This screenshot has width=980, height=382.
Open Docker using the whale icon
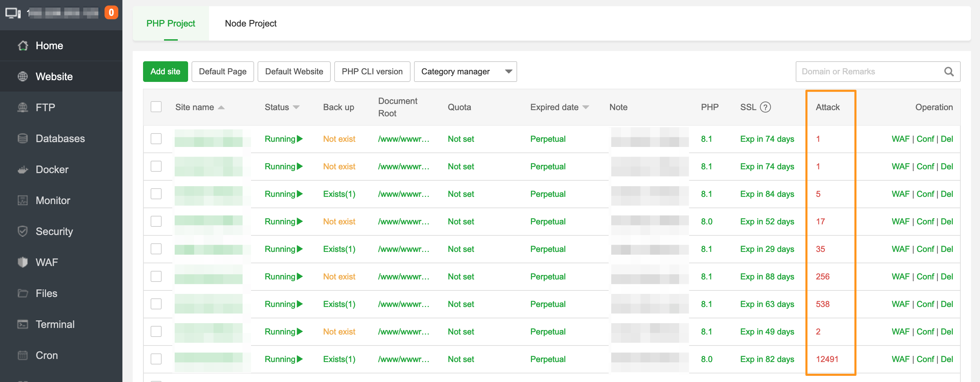pos(23,169)
